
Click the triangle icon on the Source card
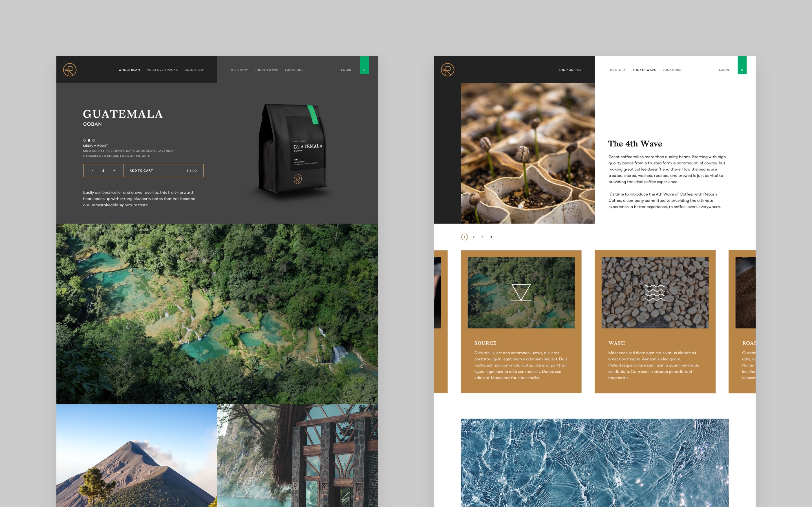[x=521, y=292]
